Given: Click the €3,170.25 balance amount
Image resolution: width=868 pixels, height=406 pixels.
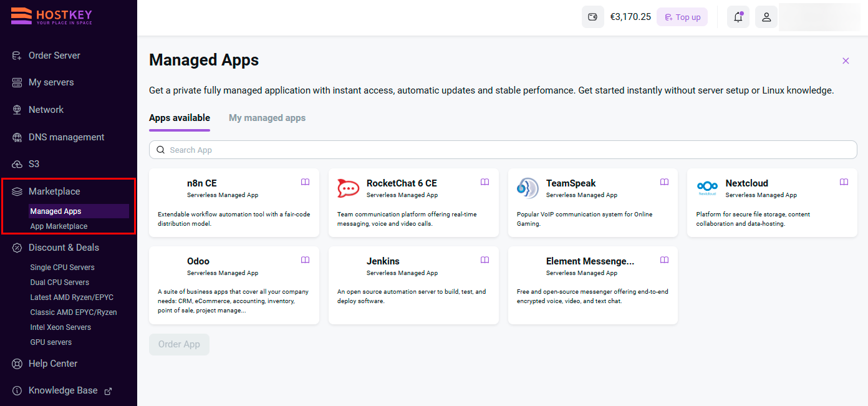Looking at the screenshot, I should 630,17.
